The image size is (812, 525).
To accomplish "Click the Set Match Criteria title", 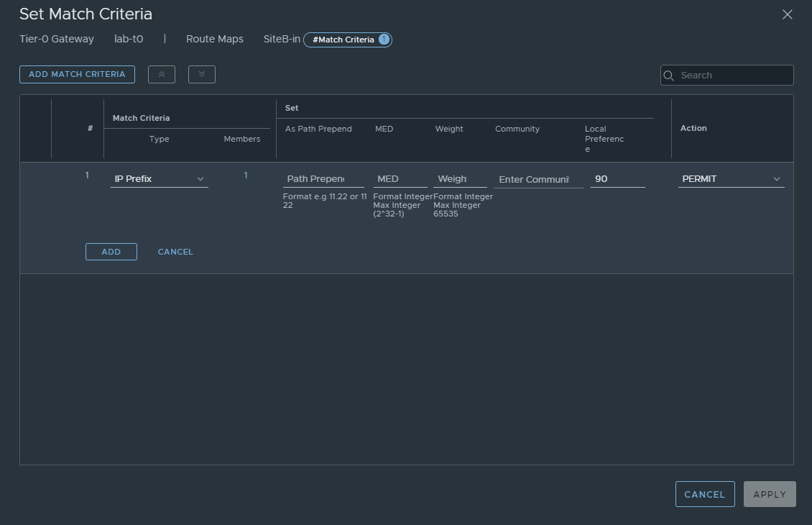I will coord(86,14).
